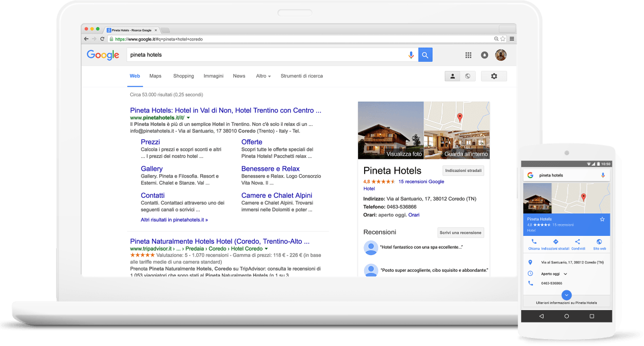Open Visualizza foto hotel thumbnail

click(390, 130)
